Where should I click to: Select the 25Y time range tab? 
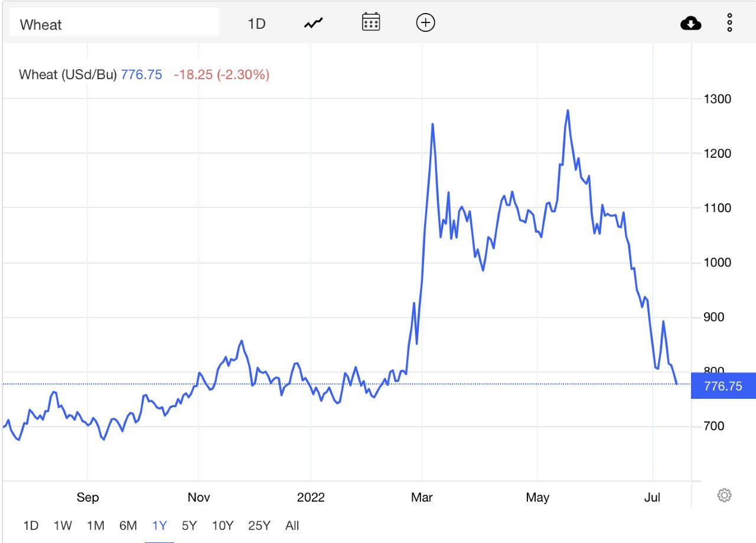[x=259, y=525]
